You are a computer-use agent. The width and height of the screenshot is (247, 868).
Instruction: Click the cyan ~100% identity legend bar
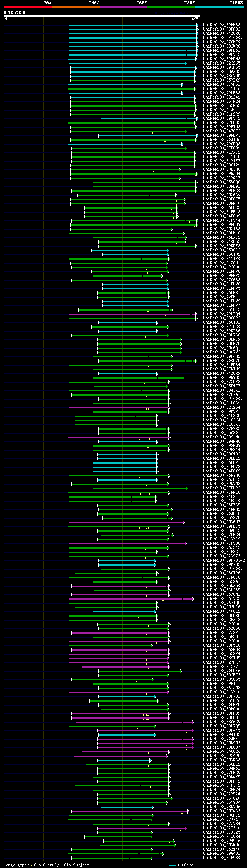point(219,7)
